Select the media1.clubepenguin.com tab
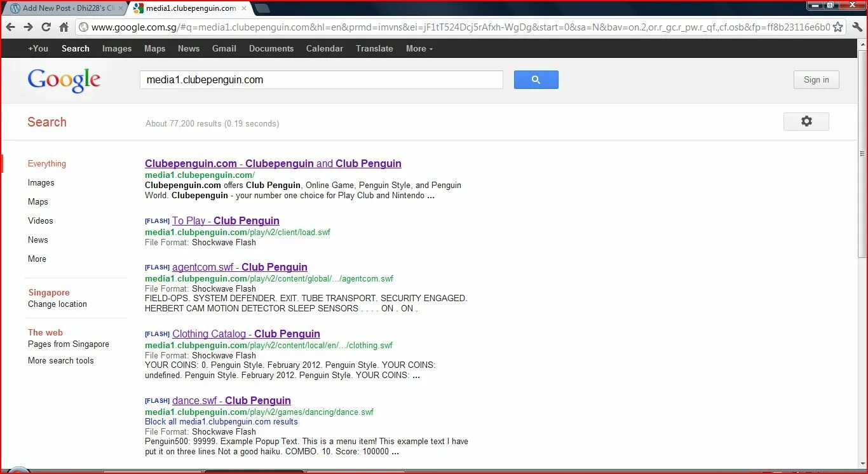 (x=189, y=8)
